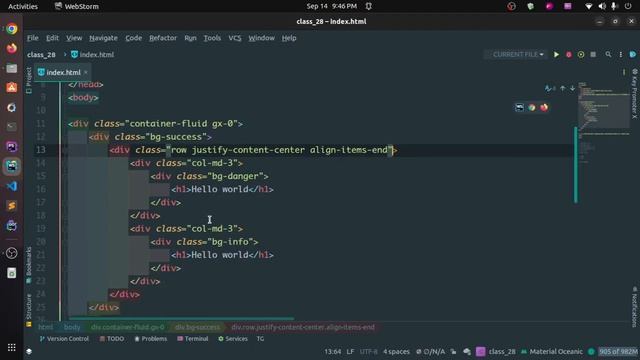Click the inspections widget beside the up arrow
Image resolution: width=640 pixels, height=360 pixels.
pos(550,88)
